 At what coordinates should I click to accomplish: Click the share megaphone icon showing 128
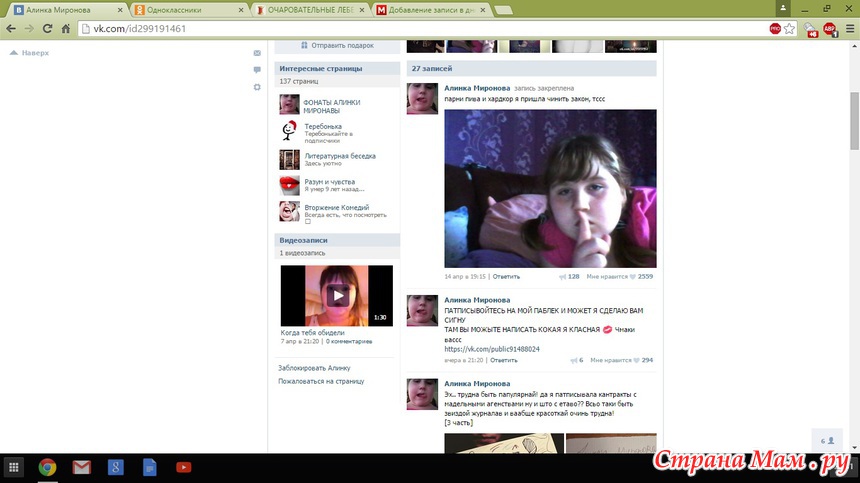tap(562, 276)
